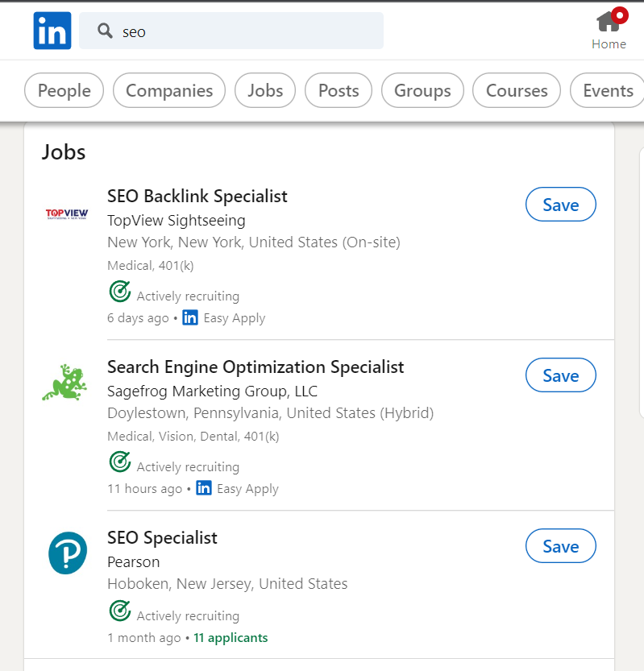Save the SEO Backlink Specialist job

click(560, 205)
